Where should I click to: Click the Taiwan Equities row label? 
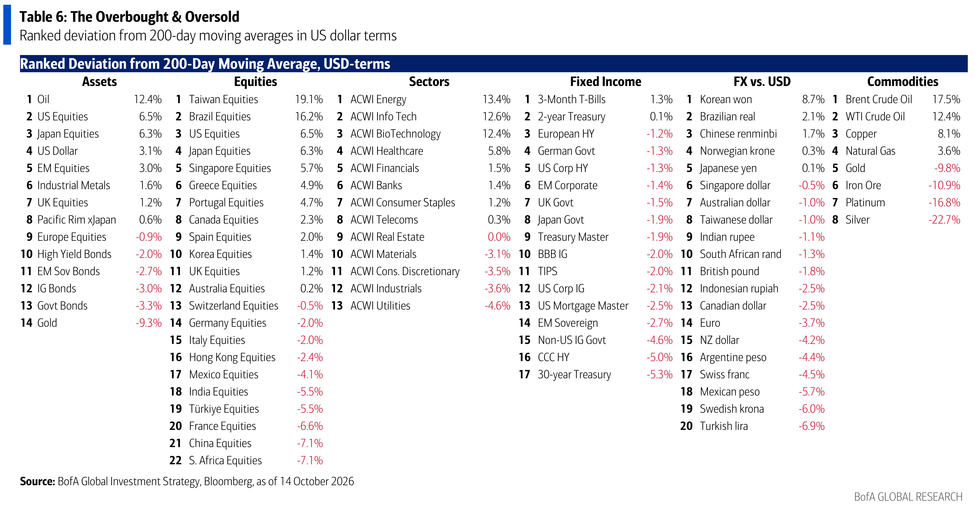click(223, 99)
